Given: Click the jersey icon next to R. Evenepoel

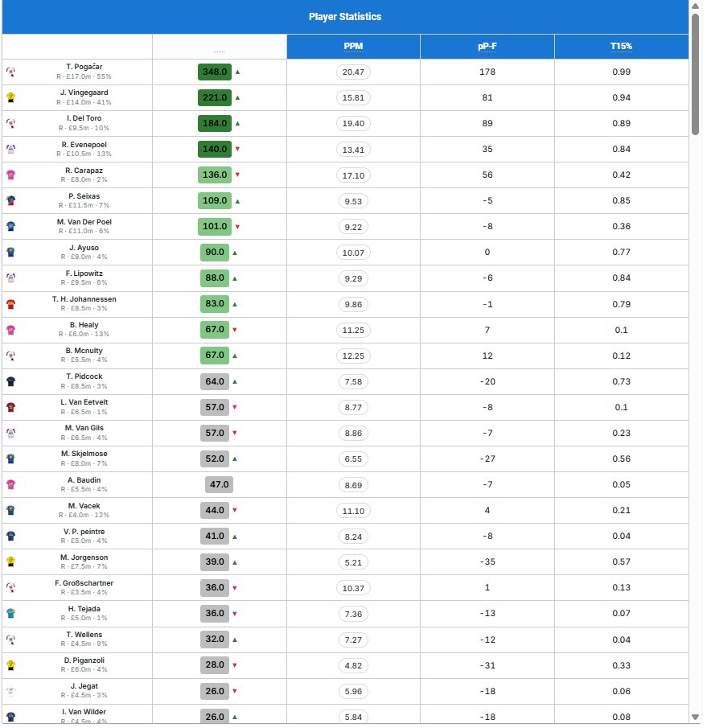Looking at the screenshot, I should click(x=10, y=149).
